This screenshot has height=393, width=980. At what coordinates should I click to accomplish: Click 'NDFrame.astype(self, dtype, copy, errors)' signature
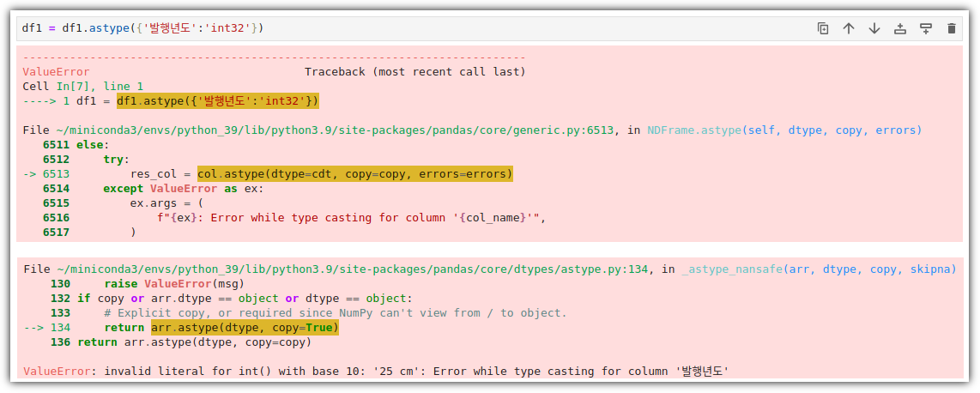pos(784,130)
